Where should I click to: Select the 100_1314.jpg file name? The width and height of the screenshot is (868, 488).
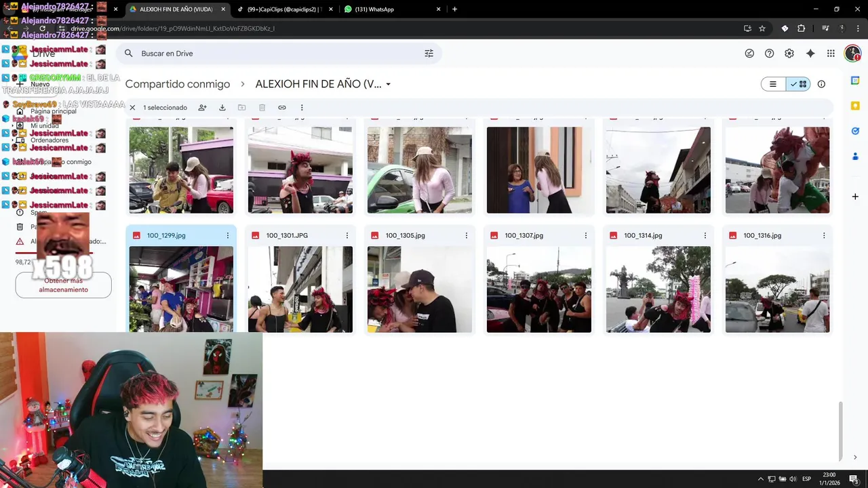pos(643,235)
